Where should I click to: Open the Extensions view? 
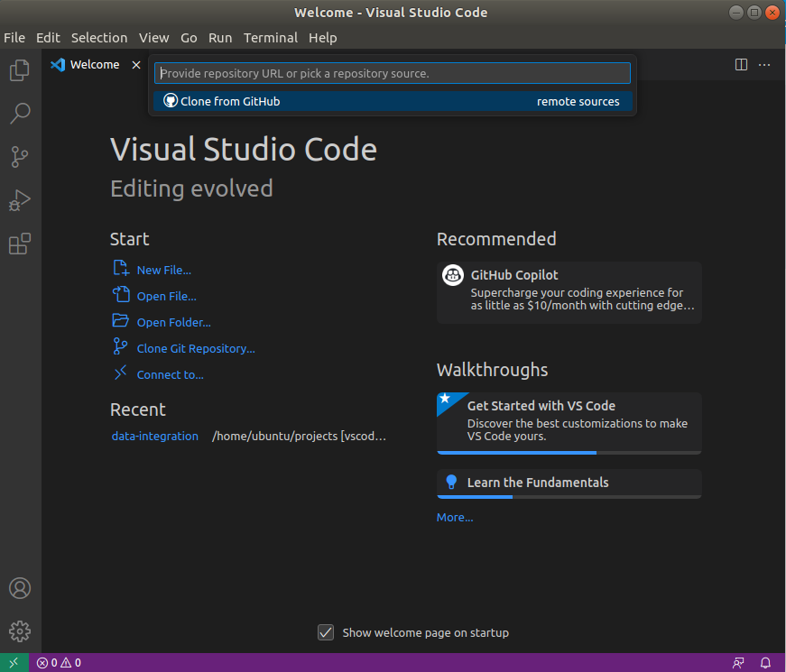coord(20,244)
